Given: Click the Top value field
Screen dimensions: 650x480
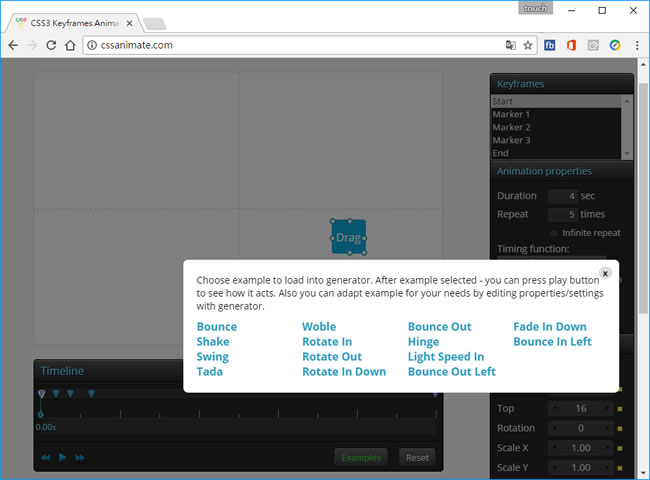Looking at the screenshot, I should tap(581, 409).
